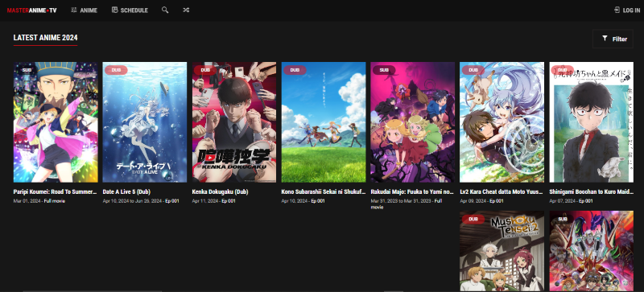Screen dimensions: 644x292
Task: Open the Date A Live 5 poster
Action: coord(145,122)
